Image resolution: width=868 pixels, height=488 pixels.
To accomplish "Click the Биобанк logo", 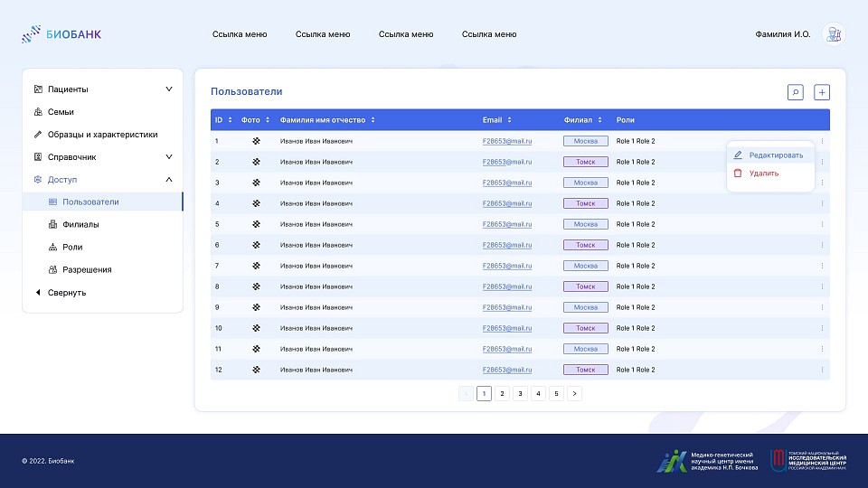I will click(x=61, y=34).
